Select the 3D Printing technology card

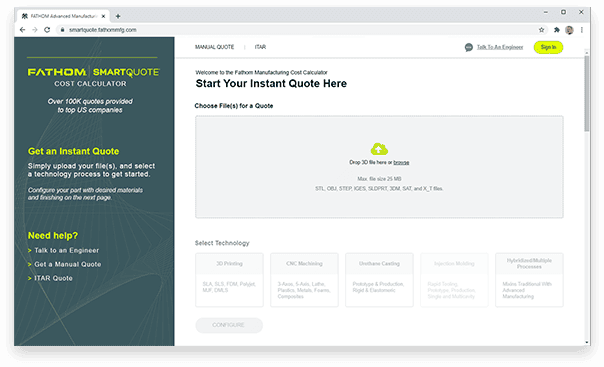229,280
